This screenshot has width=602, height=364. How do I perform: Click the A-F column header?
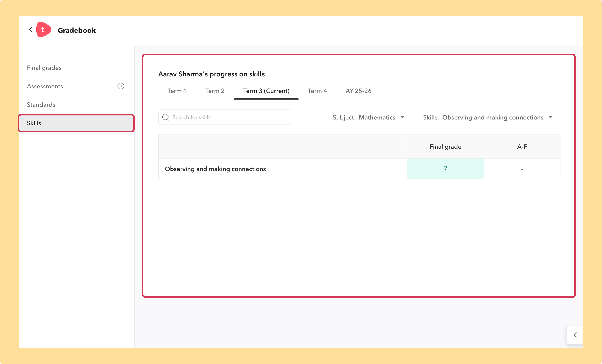point(522,146)
